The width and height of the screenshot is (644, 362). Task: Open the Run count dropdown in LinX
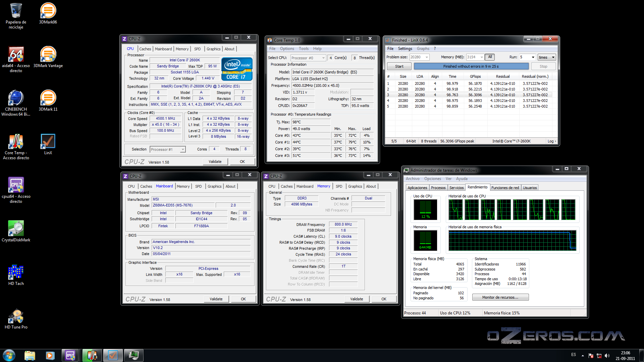(533, 57)
